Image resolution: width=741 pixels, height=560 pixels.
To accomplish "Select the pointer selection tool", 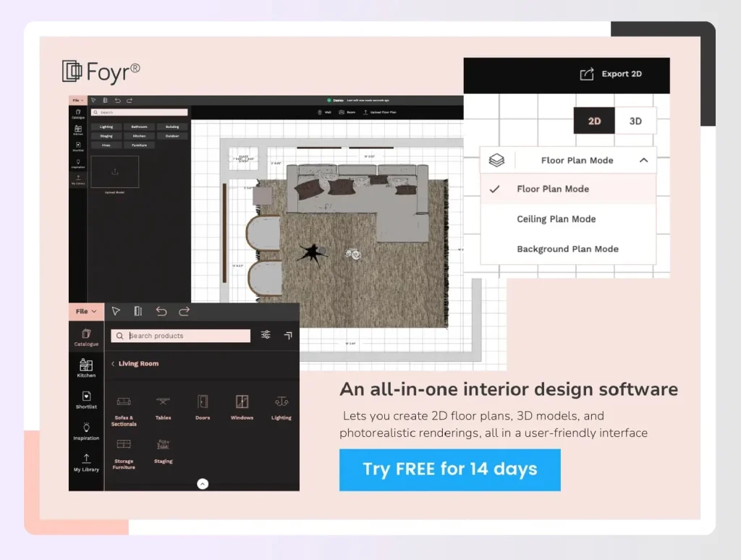I will point(115,311).
